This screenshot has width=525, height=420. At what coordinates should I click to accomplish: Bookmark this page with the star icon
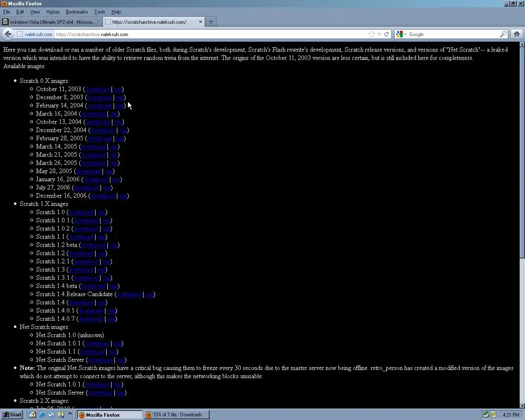pos(372,34)
